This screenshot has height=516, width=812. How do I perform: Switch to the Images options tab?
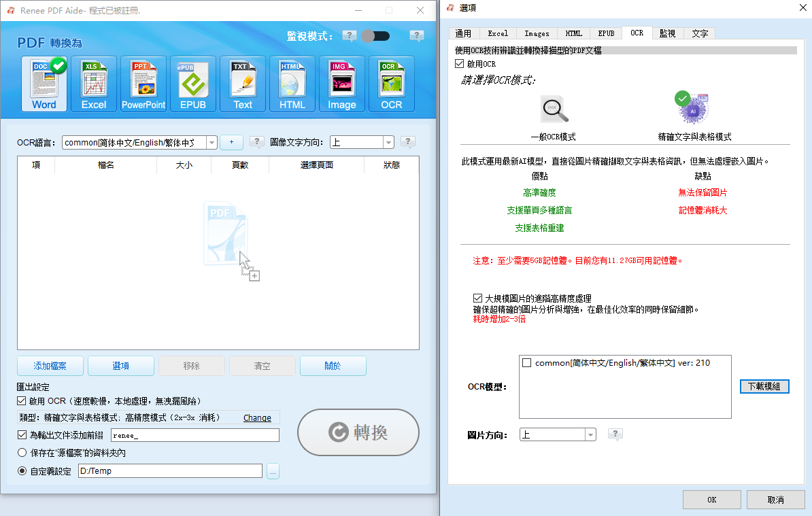[537, 33]
